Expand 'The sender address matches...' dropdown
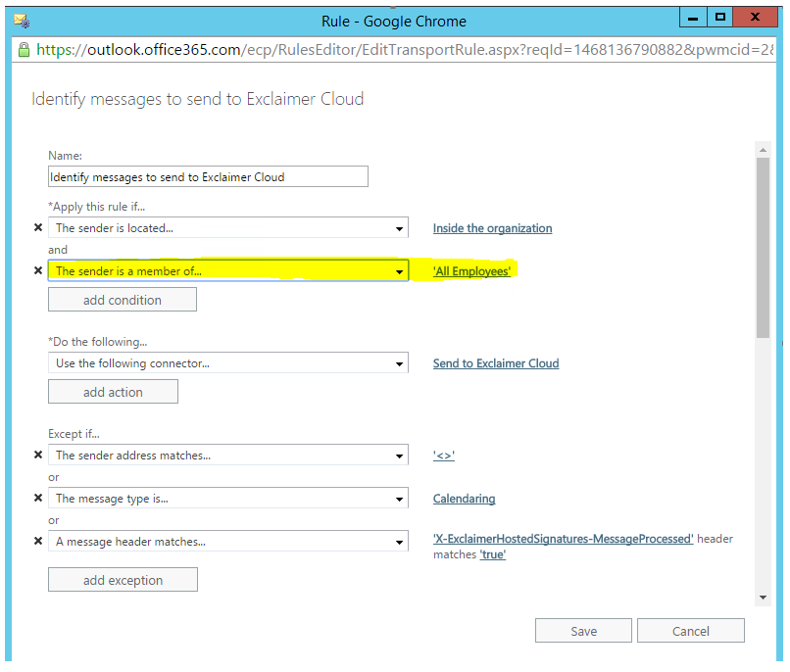The height and width of the screenshot is (672, 790). click(227, 456)
